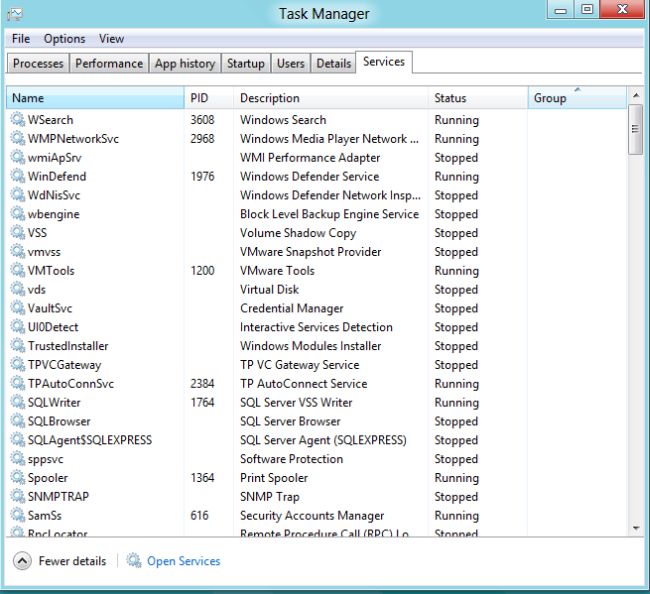Click PID 1200 of VMTools
Image resolution: width=650 pixels, height=594 pixels.
click(x=202, y=270)
